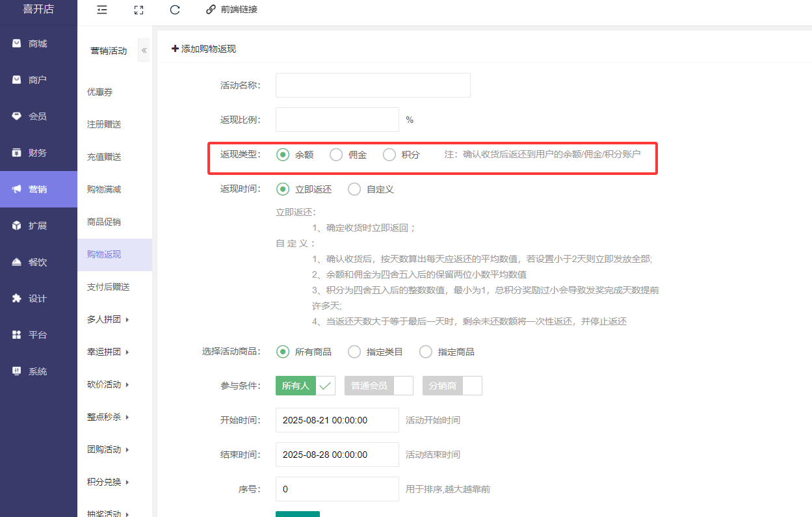Select the 积分 rebate type
This screenshot has height=517, width=812.
(x=401, y=155)
